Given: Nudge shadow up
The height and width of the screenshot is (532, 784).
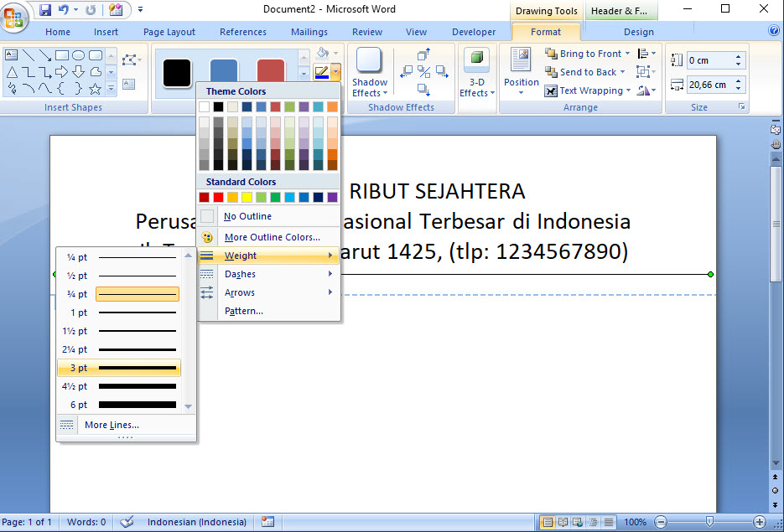Looking at the screenshot, I should [x=424, y=54].
